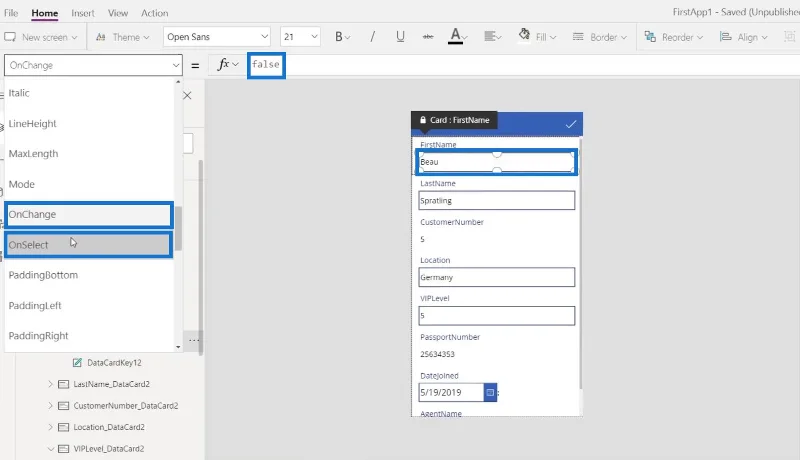Click the Card : FirstName label tag
This screenshot has width=800, height=460.
[454, 120]
